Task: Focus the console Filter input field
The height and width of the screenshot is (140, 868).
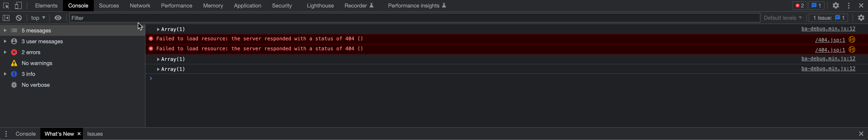Action: pyautogui.click(x=415, y=18)
